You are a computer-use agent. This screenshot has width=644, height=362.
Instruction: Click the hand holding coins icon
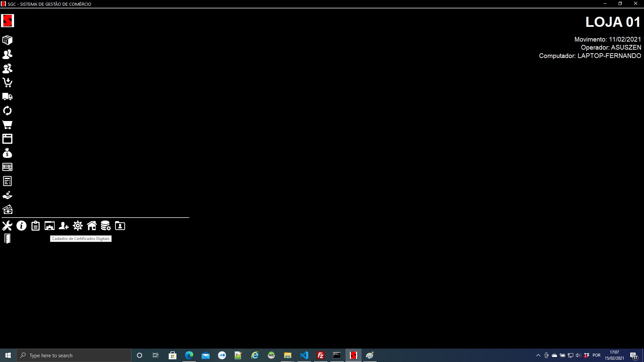pos(7,195)
